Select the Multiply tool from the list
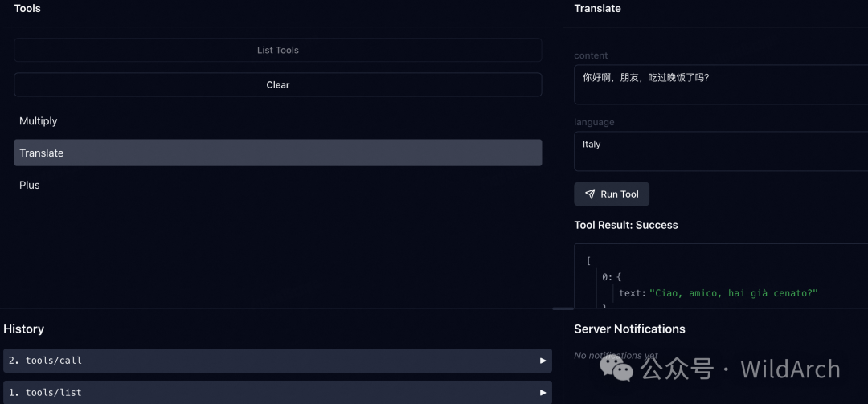Viewport: 868px width, 404px height. pos(39,121)
